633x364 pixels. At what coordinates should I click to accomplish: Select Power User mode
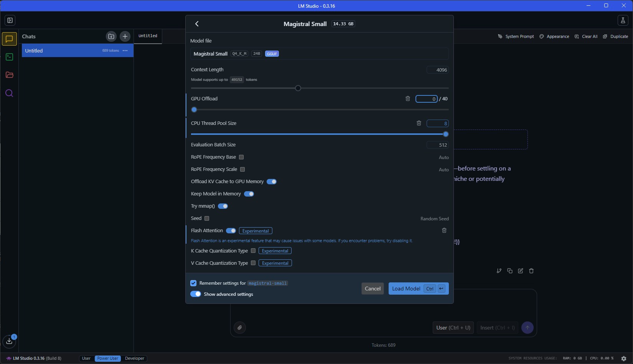click(108, 359)
